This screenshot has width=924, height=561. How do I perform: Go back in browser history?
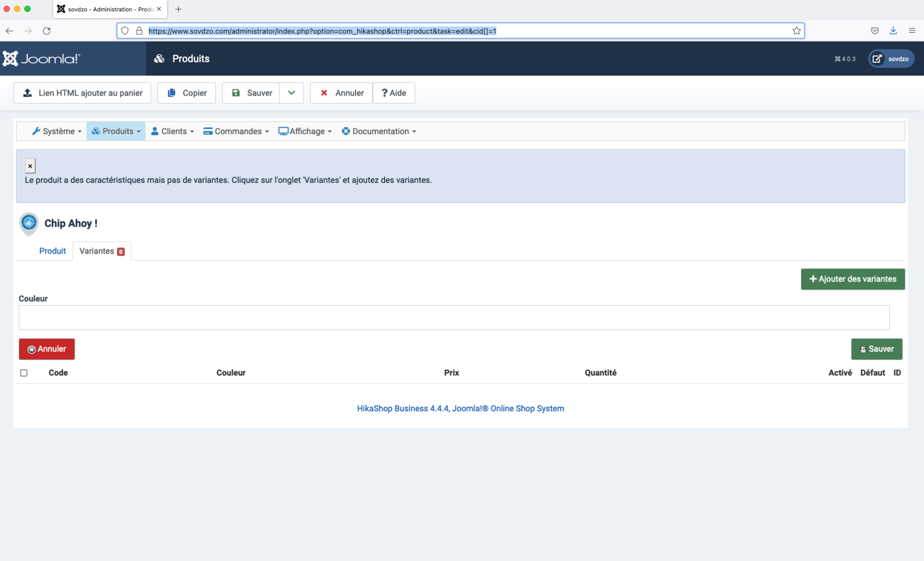(x=9, y=31)
